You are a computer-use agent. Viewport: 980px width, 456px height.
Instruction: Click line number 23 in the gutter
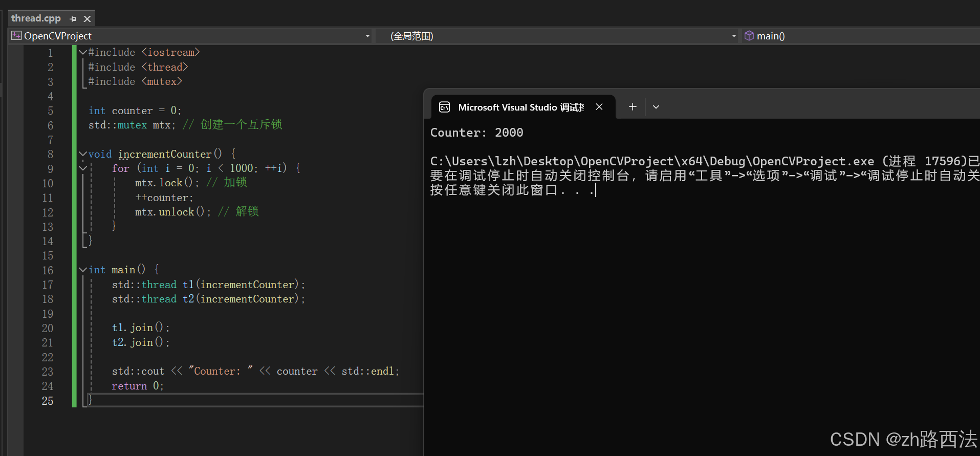click(x=48, y=372)
